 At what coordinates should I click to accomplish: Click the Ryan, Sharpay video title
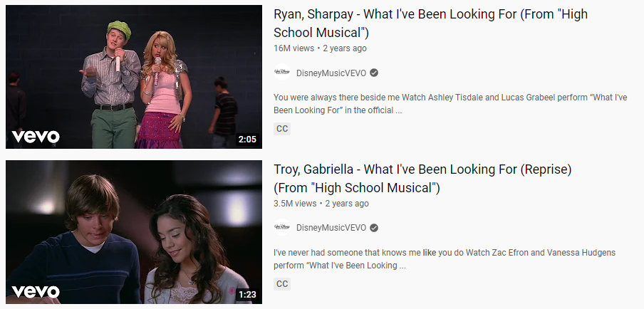point(430,23)
